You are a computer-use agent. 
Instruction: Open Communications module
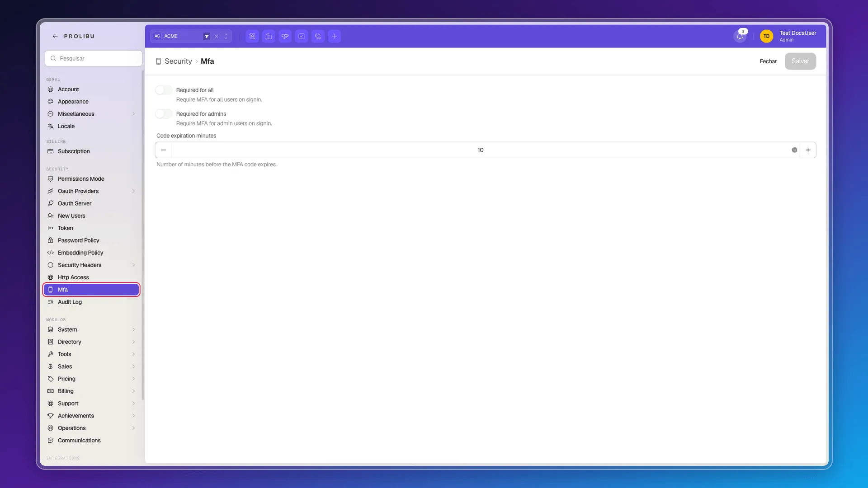coord(91,441)
